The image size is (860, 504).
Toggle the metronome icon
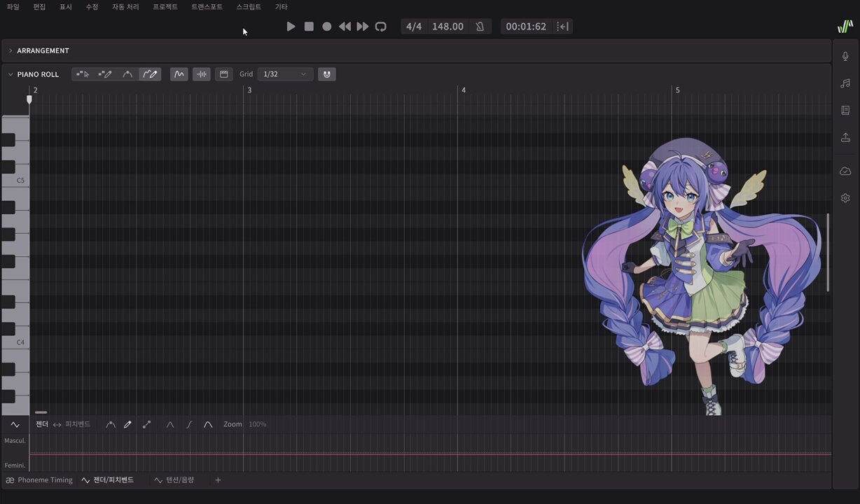pos(480,27)
